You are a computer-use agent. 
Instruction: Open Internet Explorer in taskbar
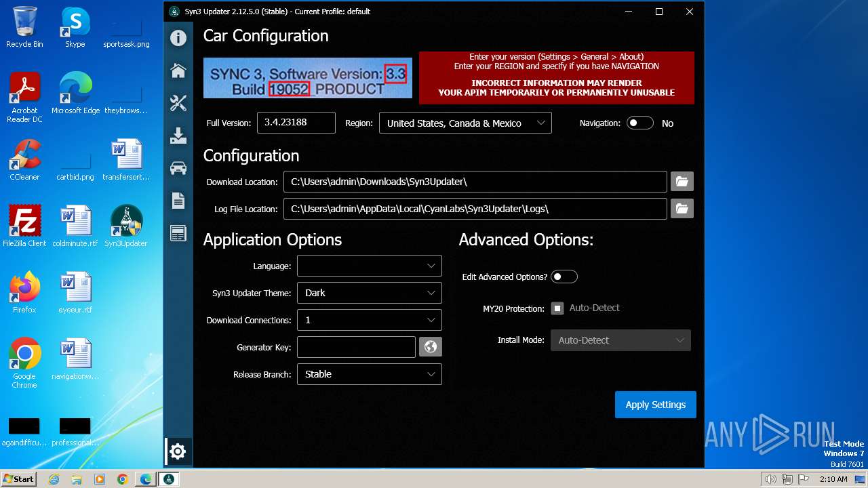pos(54,479)
